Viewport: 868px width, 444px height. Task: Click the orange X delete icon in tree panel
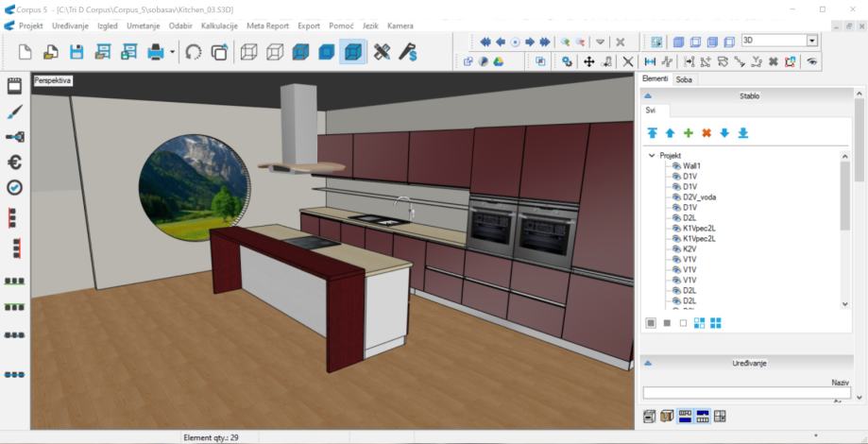coord(706,133)
